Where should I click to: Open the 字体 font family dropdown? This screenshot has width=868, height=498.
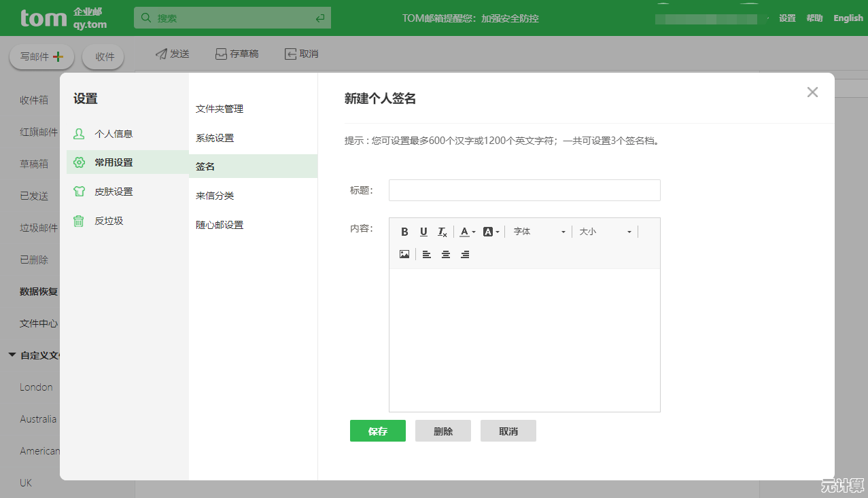click(x=538, y=231)
